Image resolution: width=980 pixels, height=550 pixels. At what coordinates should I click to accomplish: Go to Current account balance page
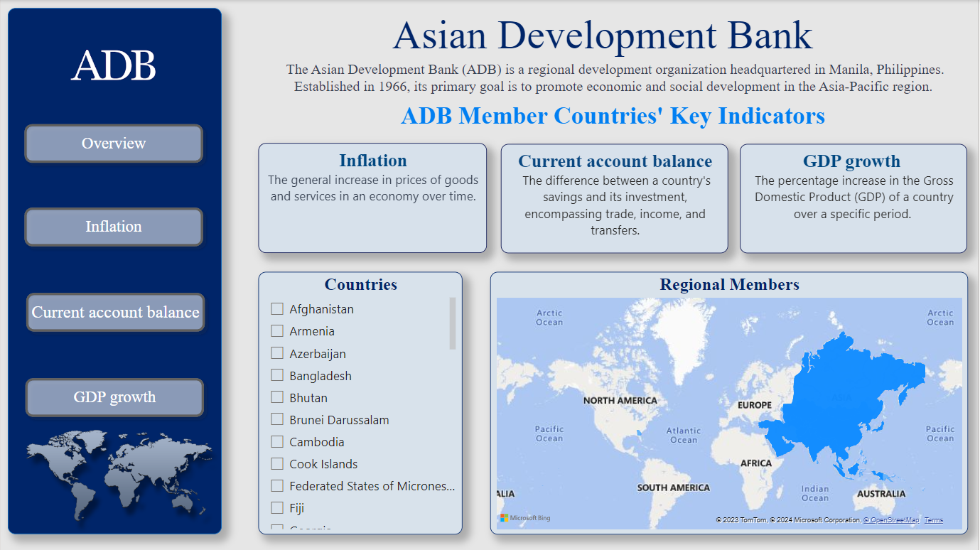[x=115, y=313]
